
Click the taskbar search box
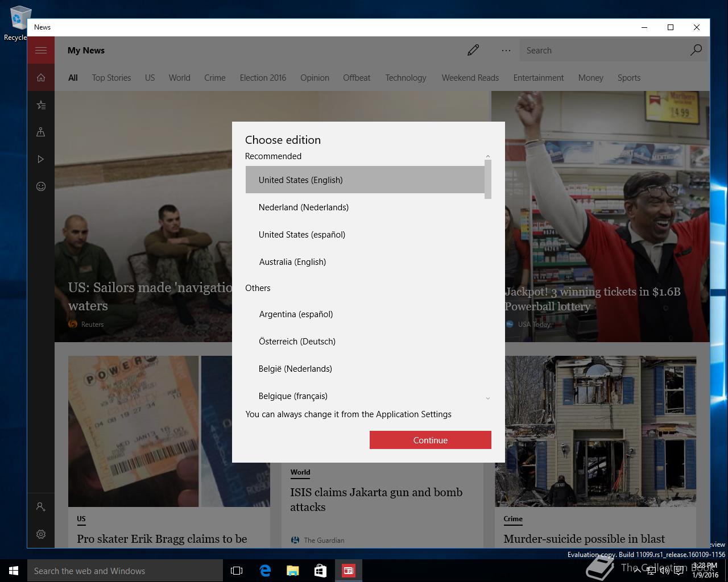pos(125,571)
